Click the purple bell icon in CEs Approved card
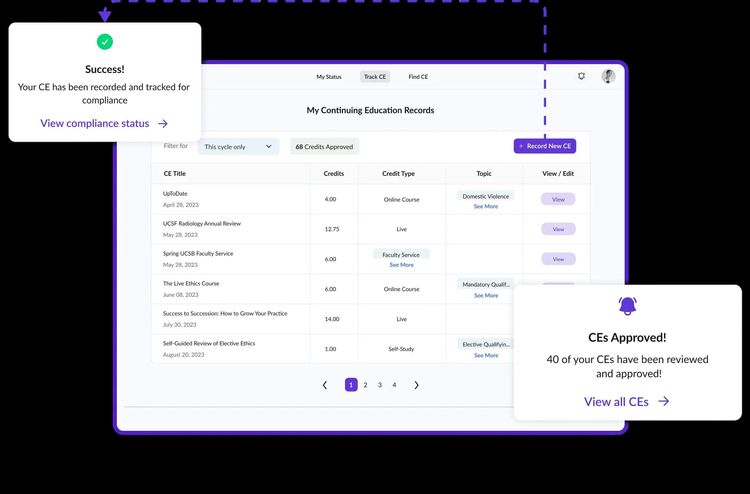Image resolution: width=750 pixels, height=494 pixels. pos(627,306)
